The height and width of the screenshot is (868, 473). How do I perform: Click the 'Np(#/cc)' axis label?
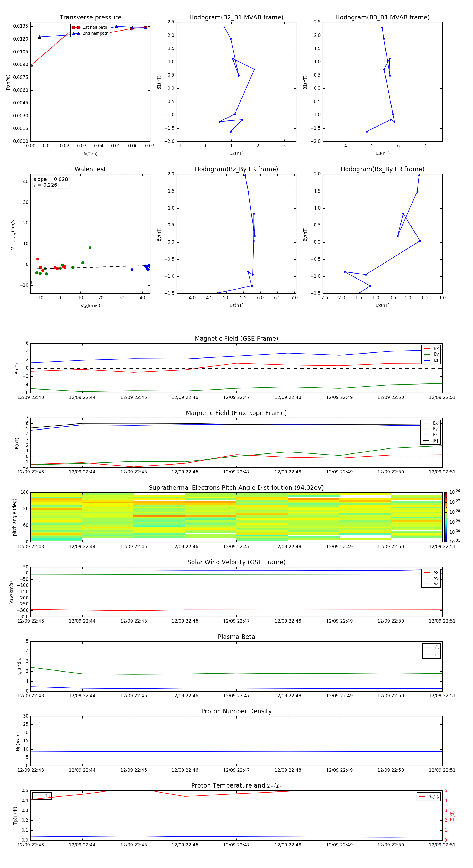[18, 741]
